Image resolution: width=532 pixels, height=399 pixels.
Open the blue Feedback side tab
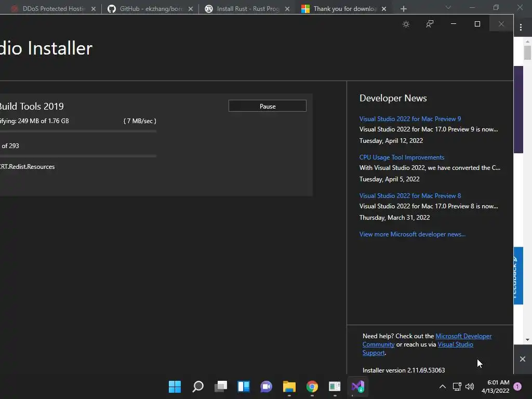pyautogui.click(x=518, y=275)
